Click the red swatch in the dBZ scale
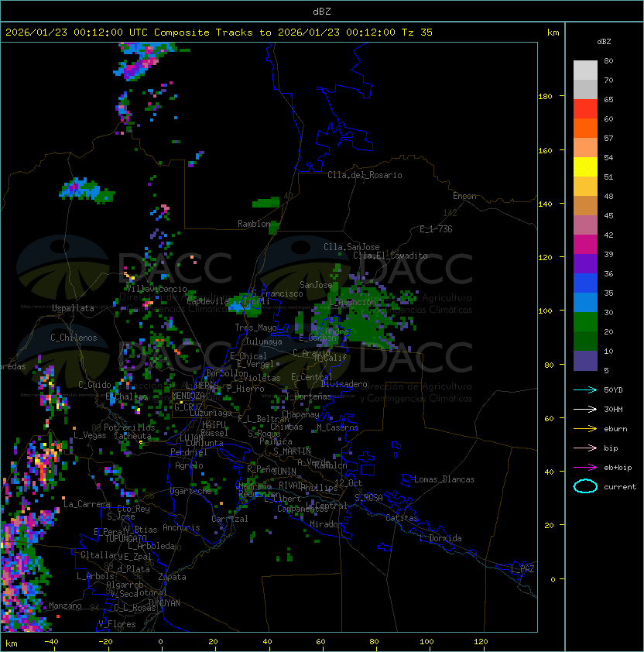 (x=585, y=109)
